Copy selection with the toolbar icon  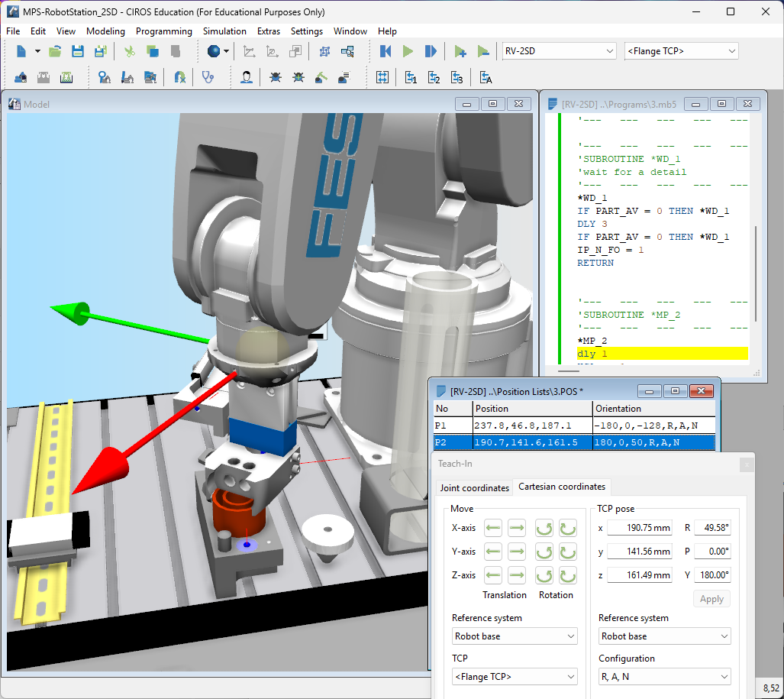[152, 51]
